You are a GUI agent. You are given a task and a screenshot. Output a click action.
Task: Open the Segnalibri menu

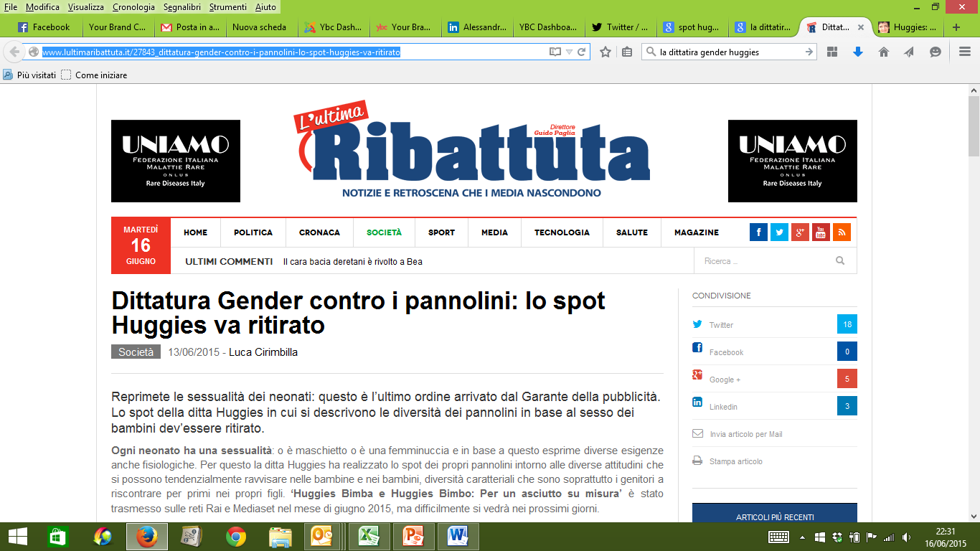(x=183, y=6)
